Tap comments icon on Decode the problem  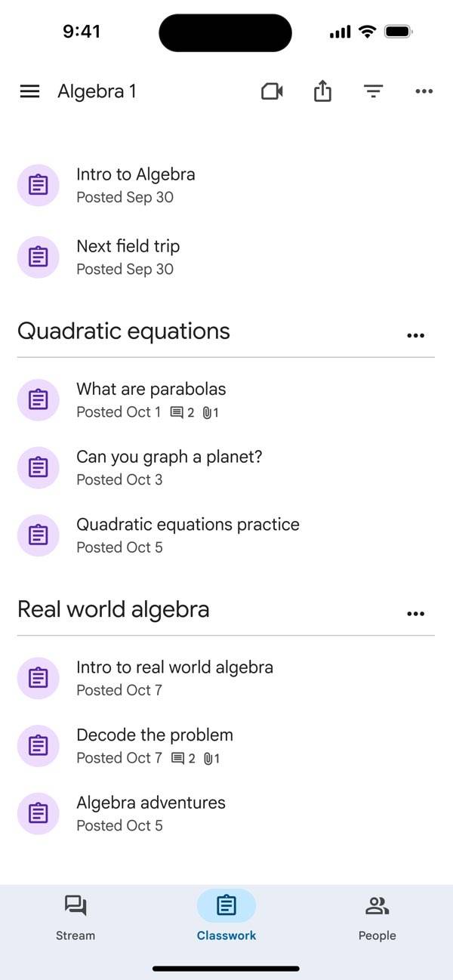[x=178, y=759]
